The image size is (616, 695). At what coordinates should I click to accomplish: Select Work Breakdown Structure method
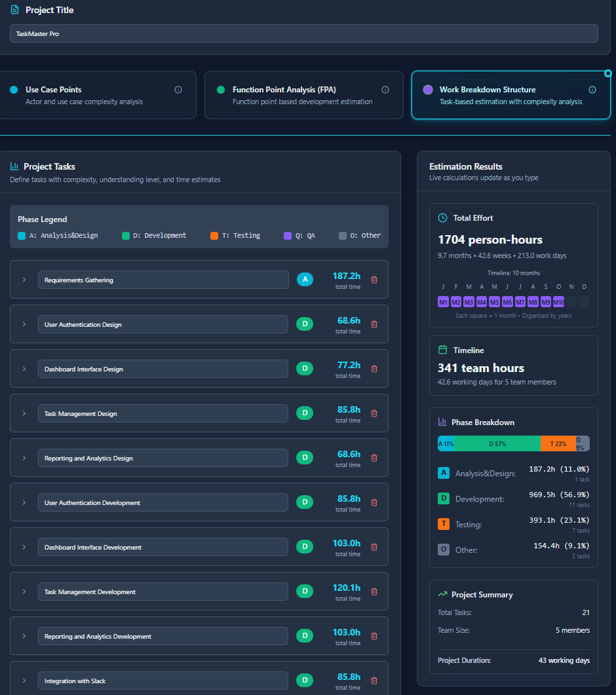tap(511, 95)
